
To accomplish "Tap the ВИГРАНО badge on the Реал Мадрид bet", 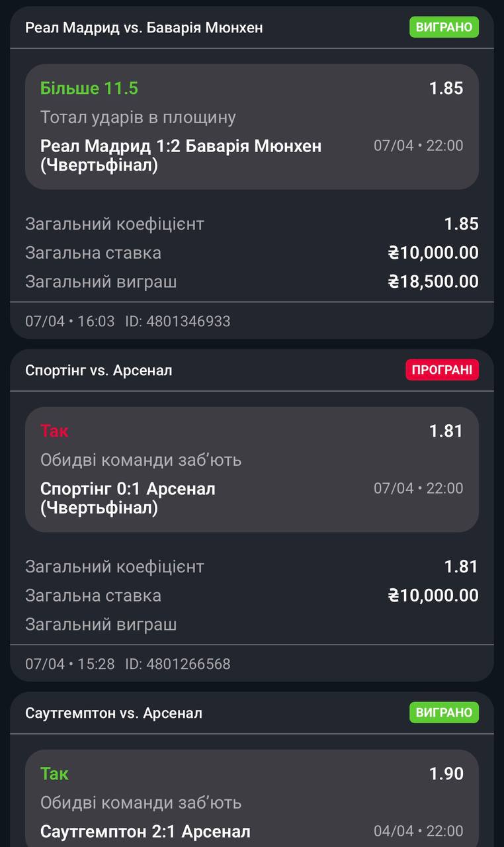I will coord(444,27).
